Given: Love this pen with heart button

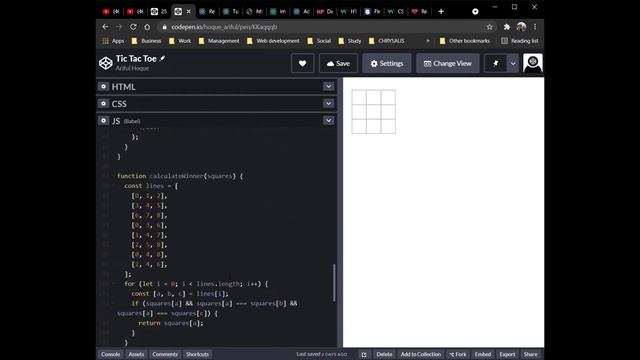Looking at the screenshot, I should tap(302, 63).
